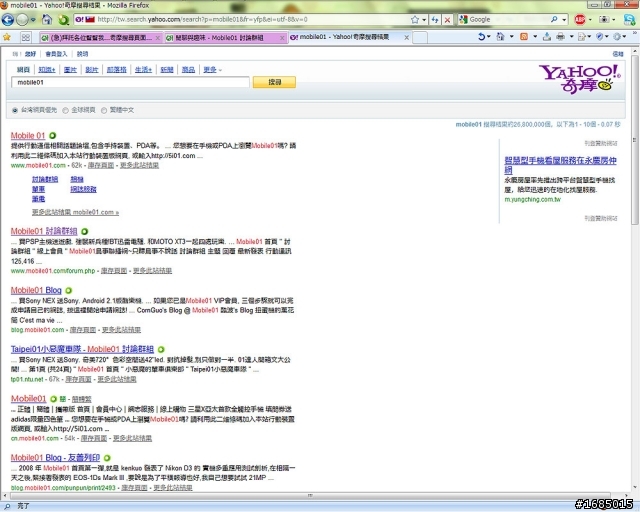Open the RSS feed dropdown arrow
640x512 pixels.
click(x=535, y=37)
